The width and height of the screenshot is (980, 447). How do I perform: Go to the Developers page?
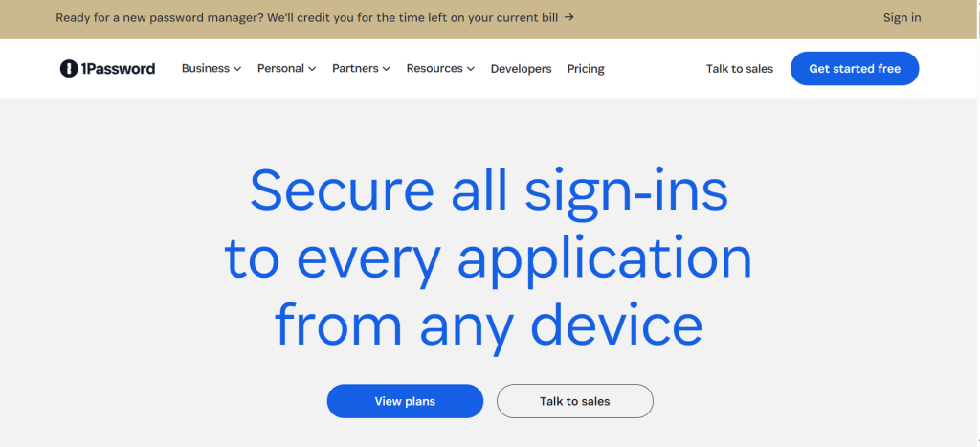pos(521,69)
